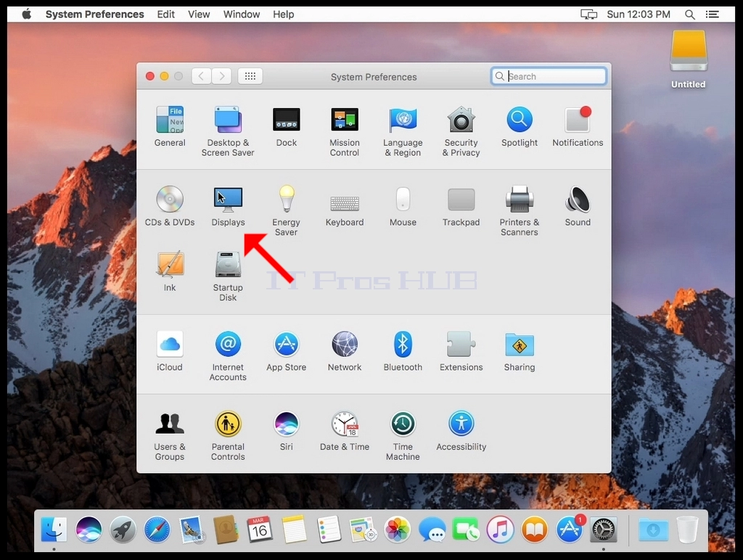Open the Mouse preference pane

pyautogui.click(x=403, y=199)
